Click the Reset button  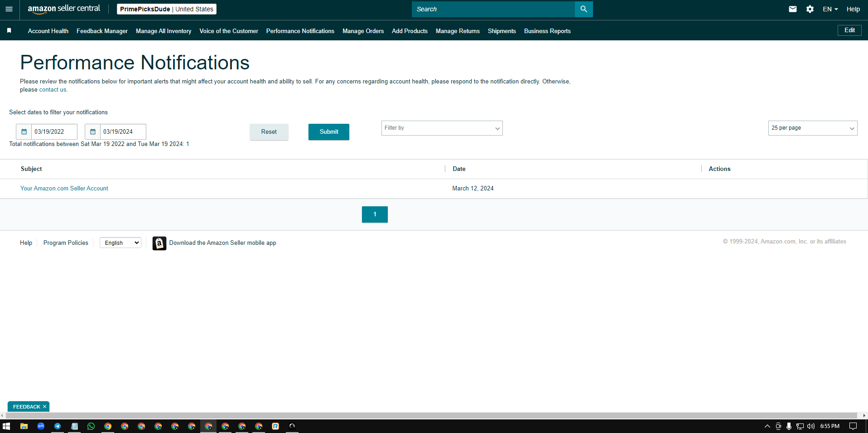click(x=269, y=132)
